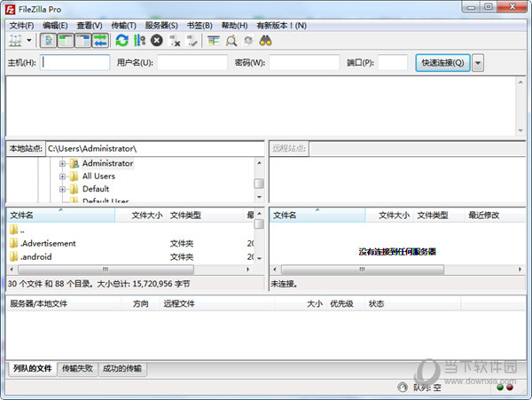Click the cancel current operation icon
The height and width of the screenshot is (400, 532).
coord(157,41)
